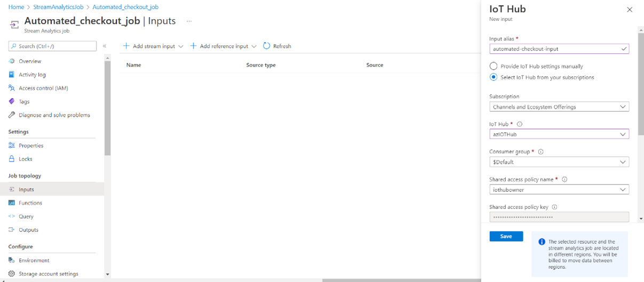Click the blue info icon in the region notice
Screen dimensions: 644x282
tap(542, 242)
